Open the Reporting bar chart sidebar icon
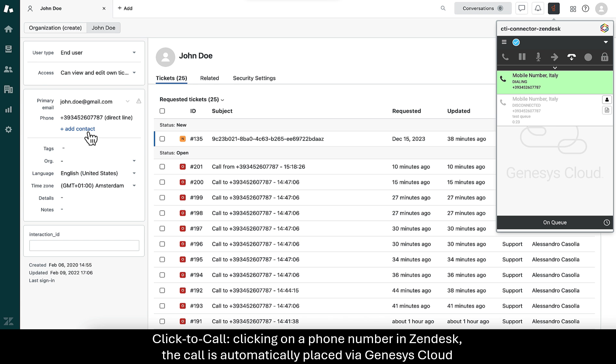This screenshot has height=364, width=616. click(x=8, y=110)
